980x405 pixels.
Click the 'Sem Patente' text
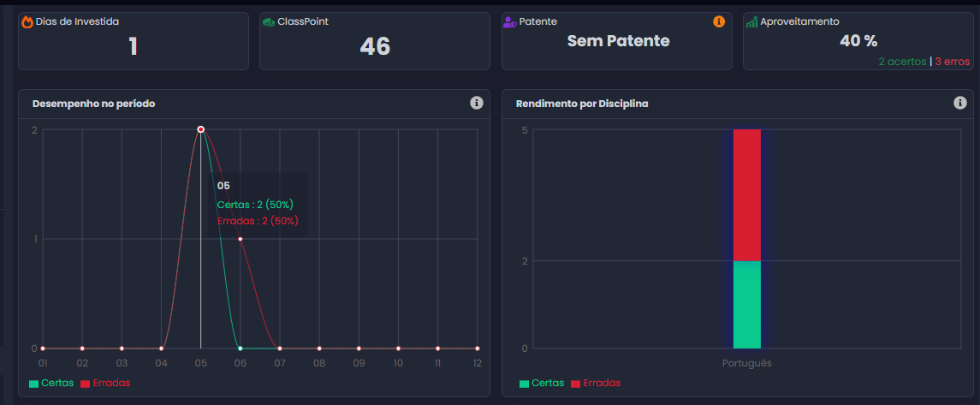618,41
